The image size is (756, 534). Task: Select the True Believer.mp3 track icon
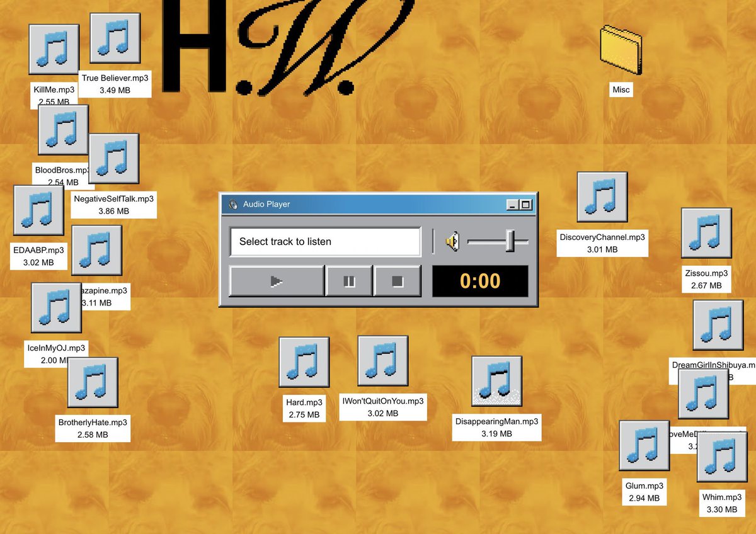click(x=115, y=38)
